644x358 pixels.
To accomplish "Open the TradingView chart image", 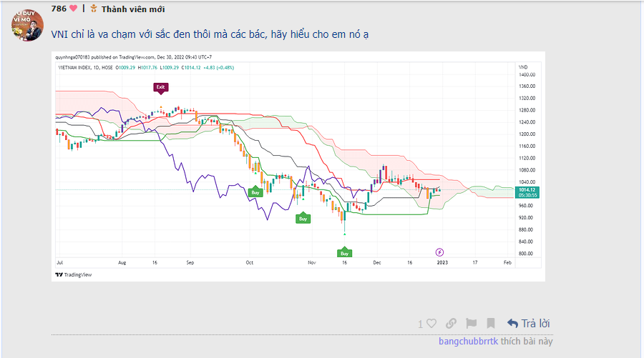I will click(x=298, y=166).
